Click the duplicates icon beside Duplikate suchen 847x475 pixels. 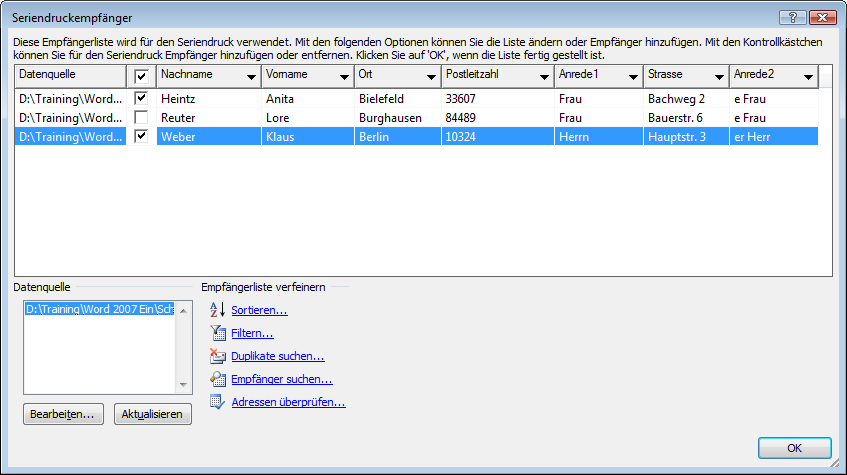pyautogui.click(x=218, y=356)
